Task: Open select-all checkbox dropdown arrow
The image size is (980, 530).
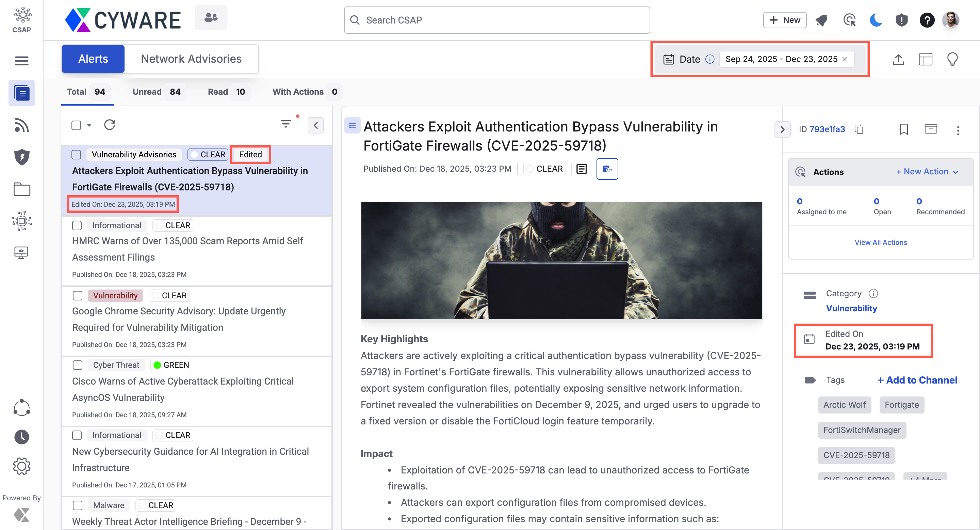Action: (x=89, y=125)
